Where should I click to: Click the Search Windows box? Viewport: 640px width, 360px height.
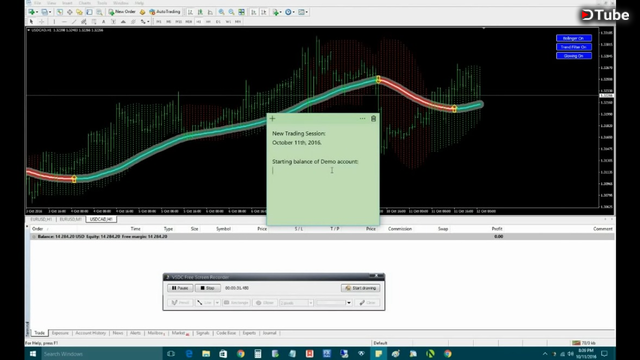tap(101, 354)
